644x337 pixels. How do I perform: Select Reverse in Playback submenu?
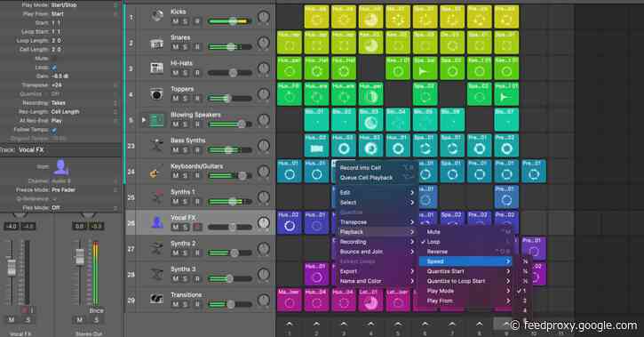[x=465, y=252]
